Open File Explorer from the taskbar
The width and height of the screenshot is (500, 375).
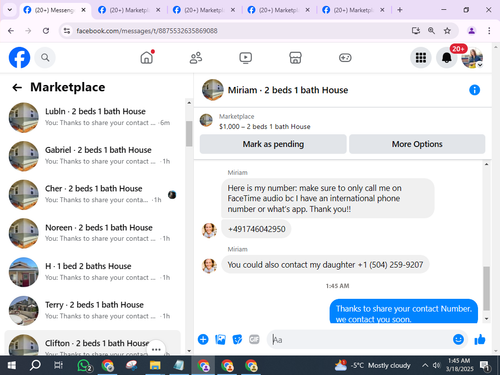click(155, 365)
